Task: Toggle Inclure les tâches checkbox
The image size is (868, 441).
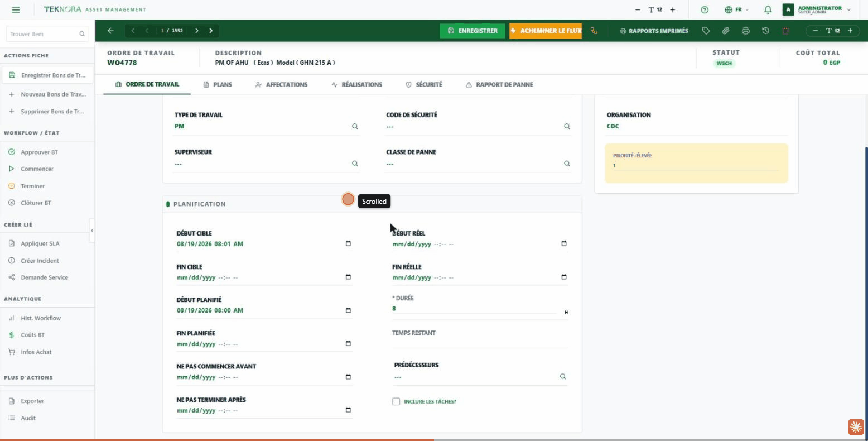Action: coord(396,401)
